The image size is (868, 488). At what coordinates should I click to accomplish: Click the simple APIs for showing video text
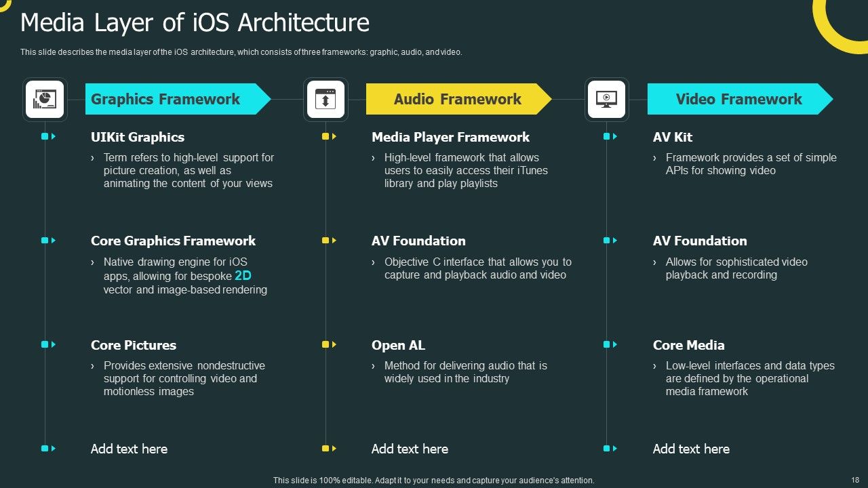pyautogui.click(x=751, y=164)
